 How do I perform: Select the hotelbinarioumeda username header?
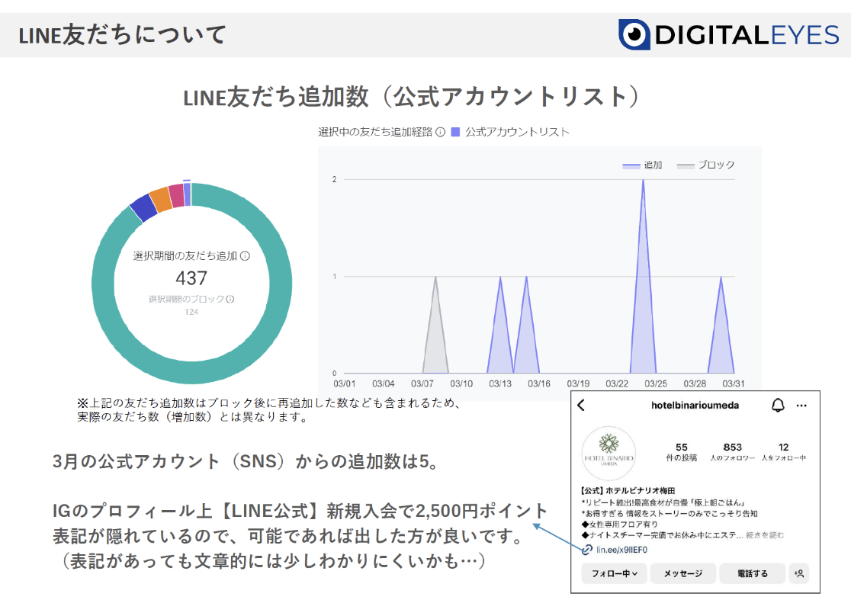tap(695, 406)
